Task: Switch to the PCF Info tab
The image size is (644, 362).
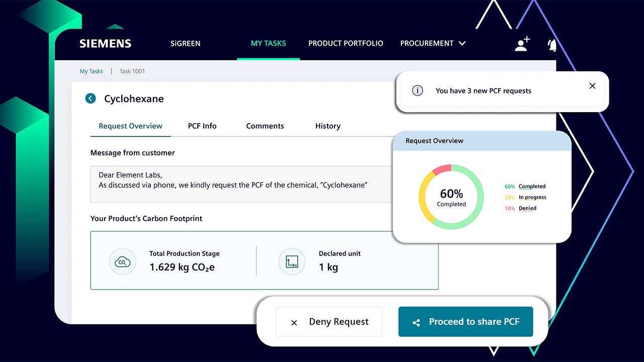Action: pyautogui.click(x=202, y=126)
